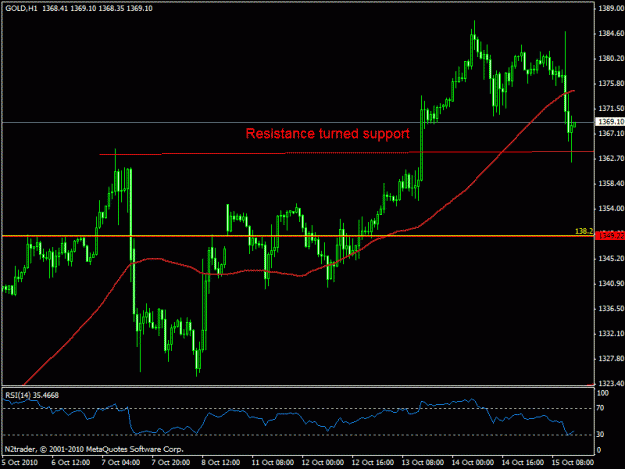Click the RSI(14) 35.4668 indicator label
Image resolution: width=625 pixels, height=469 pixels.
31,395
